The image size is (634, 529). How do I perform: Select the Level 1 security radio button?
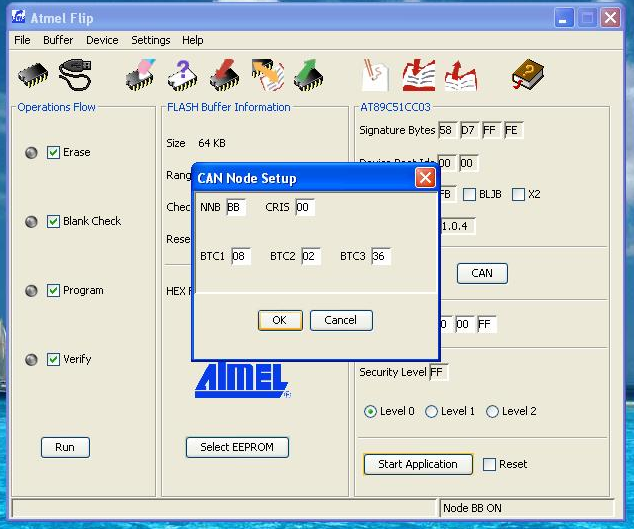pos(432,412)
